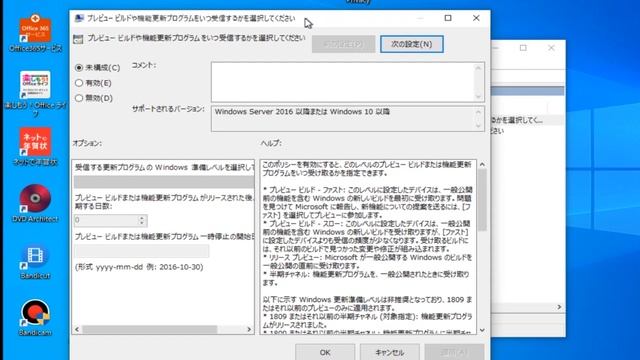Launch the Bandicam desktop icon
This screenshot has height=360, width=640.
pos(35,318)
